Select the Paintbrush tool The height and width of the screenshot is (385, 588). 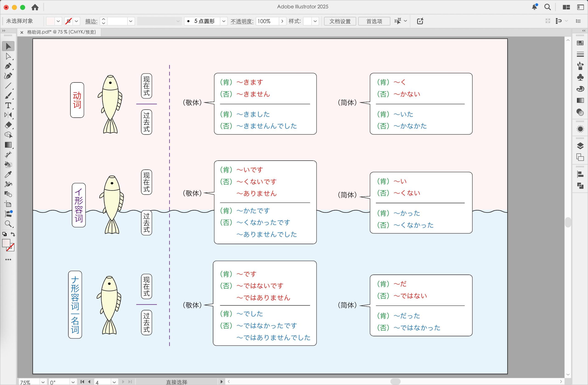(x=8, y=96)
